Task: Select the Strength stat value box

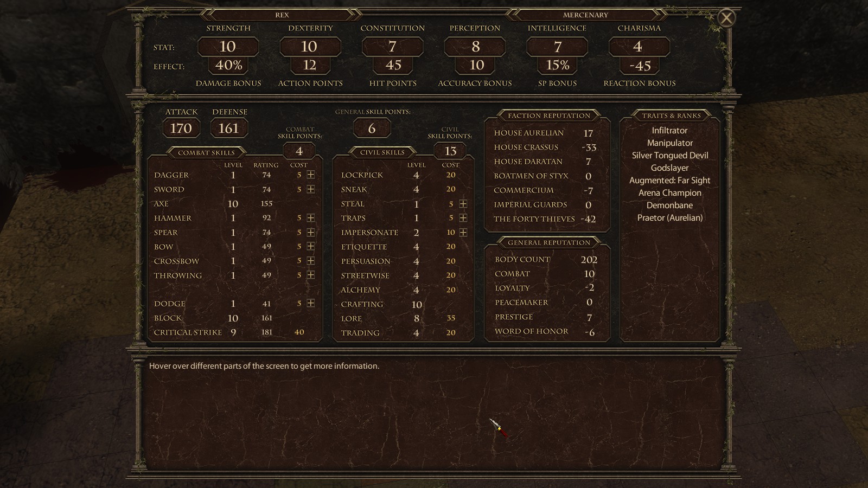Action: (x=228, y=47)
